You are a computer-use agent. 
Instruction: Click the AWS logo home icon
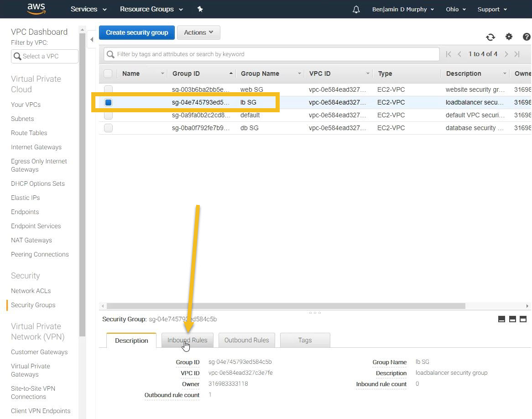(x=37, y=9)
